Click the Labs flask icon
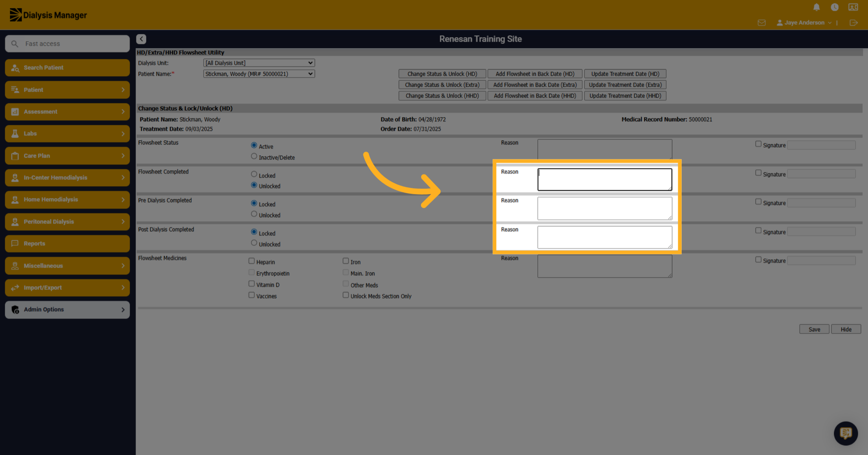 point(15,134)
